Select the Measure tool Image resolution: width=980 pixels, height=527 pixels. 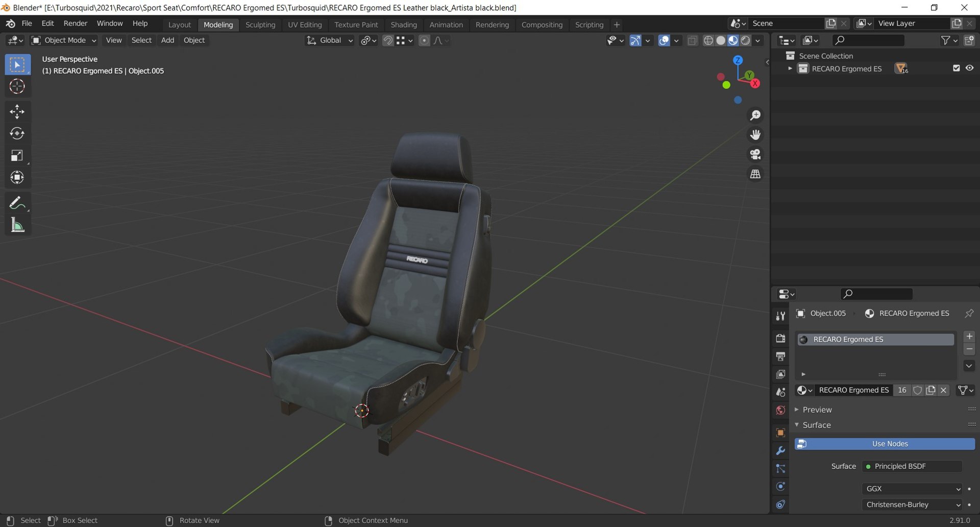tap(17, 225)
